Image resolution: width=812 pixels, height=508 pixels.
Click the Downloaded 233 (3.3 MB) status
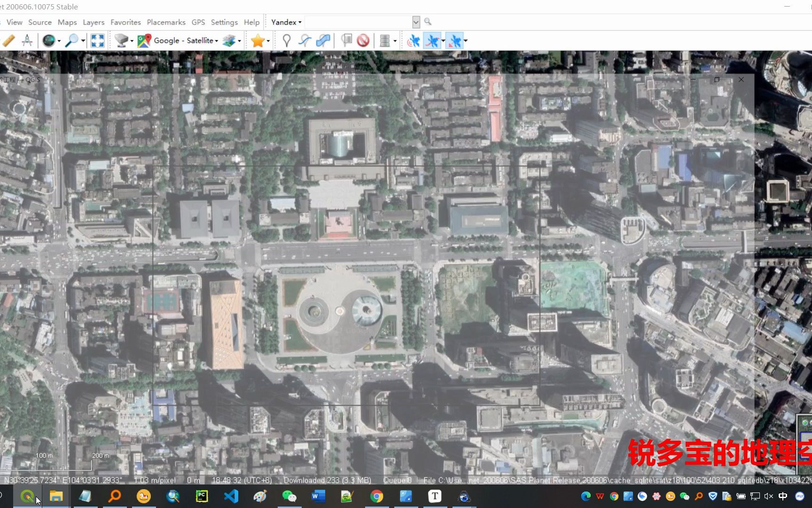point(327,480)
